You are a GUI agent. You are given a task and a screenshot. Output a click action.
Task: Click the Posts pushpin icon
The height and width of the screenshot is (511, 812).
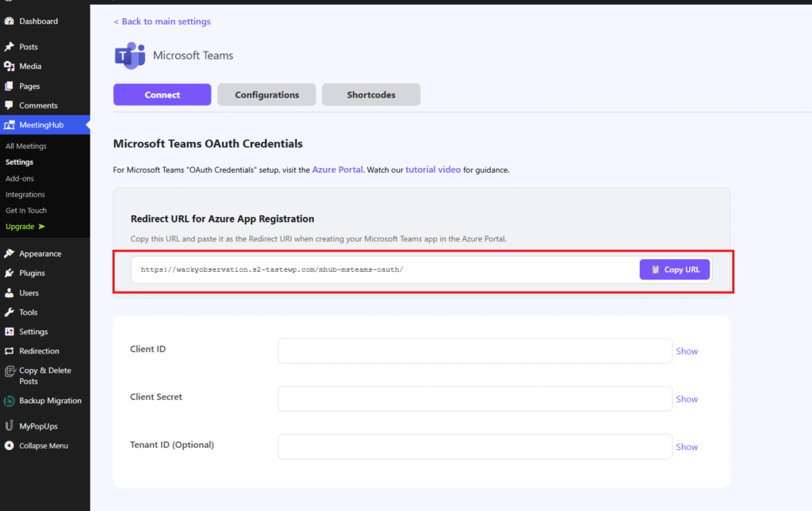(10, 47)
